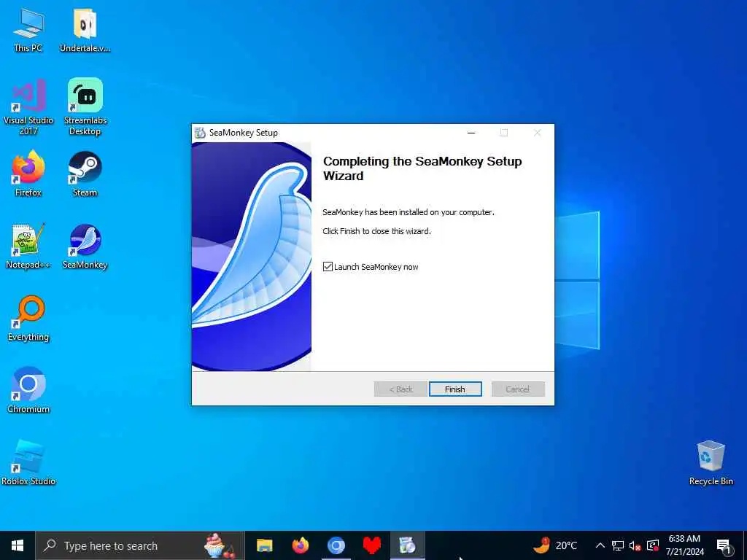Minimize the SeaMonkey Setup window

tap(471, 133)
